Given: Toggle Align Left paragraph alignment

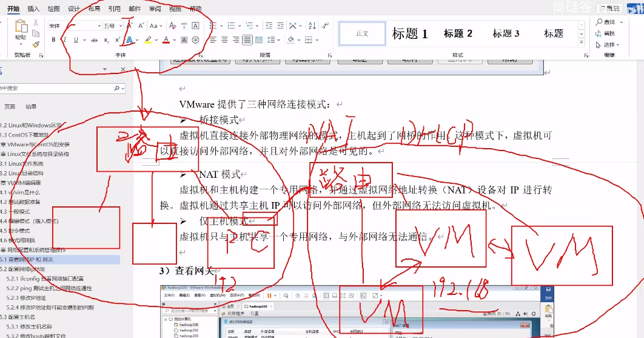Looking at the screenshot, I should 213,40.
